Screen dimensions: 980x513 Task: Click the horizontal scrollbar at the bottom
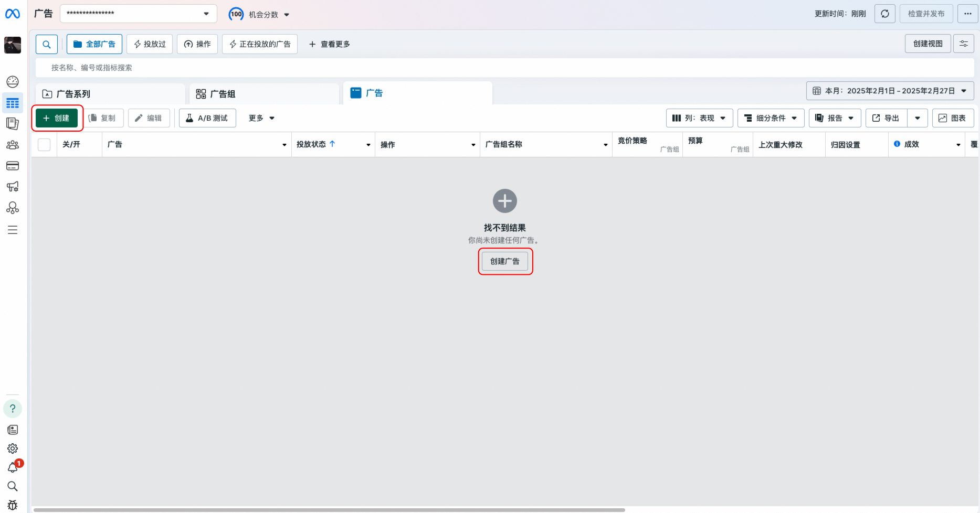329,510
